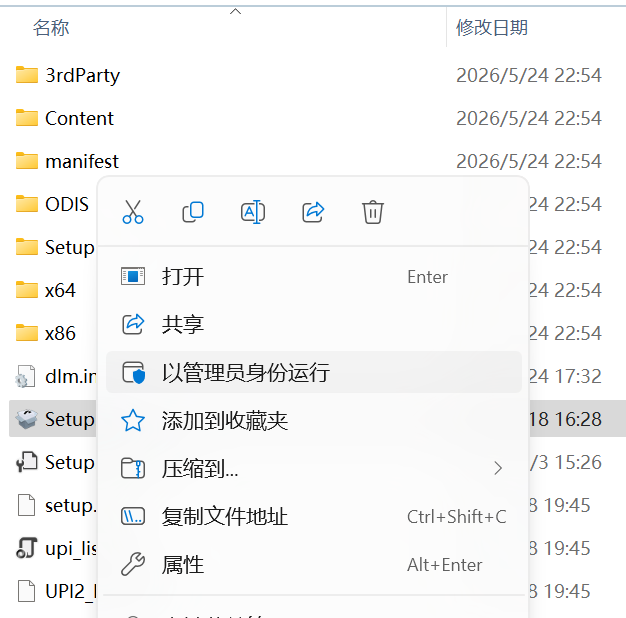Viewport: 626px width, 618px height.
Task: Choose 打开 from the context menu
Action: point(314,277)
